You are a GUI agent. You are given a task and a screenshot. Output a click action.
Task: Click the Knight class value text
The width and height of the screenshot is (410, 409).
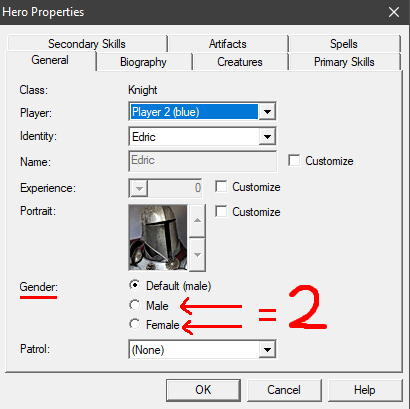(x=143, y=90)
